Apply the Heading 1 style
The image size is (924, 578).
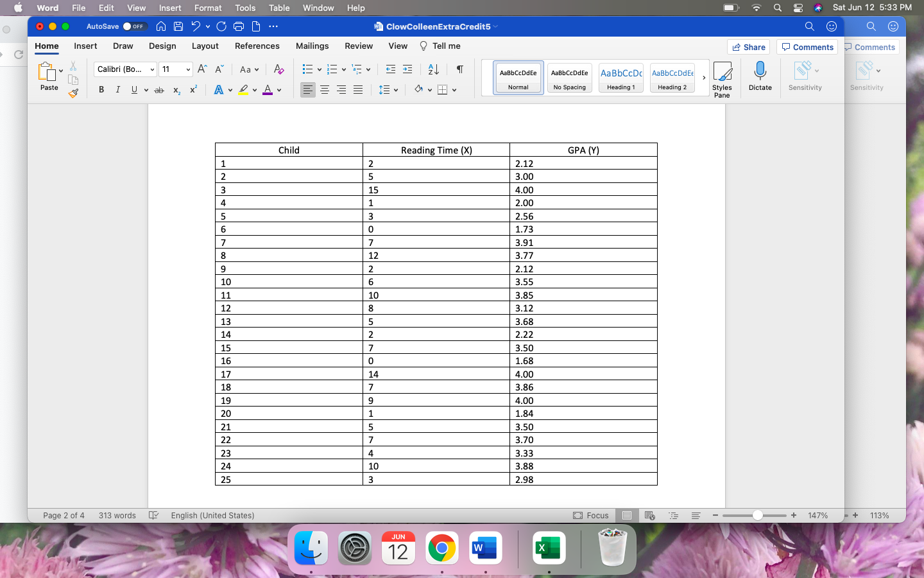click(621, 78)
